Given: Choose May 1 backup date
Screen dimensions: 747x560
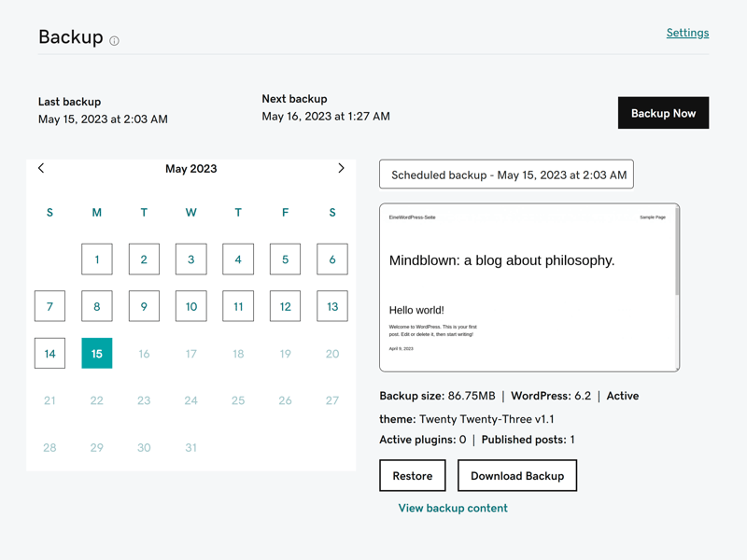Looking at the screenshot, I should 97,259.
